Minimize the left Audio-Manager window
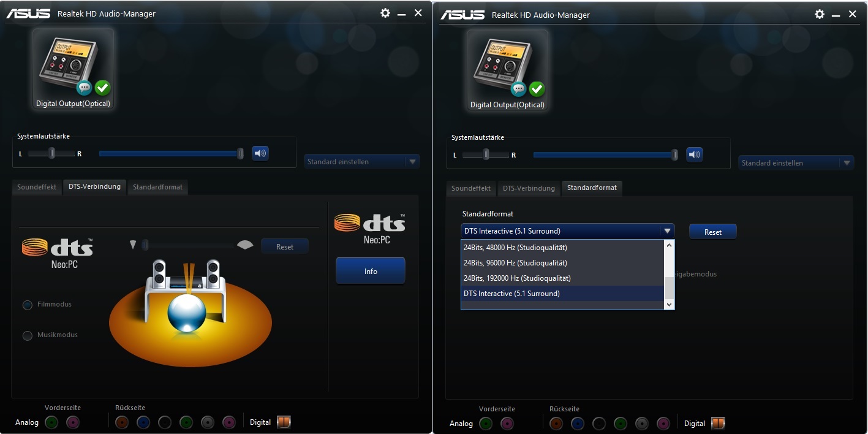Image resolution: width=868 pixels, height=434 pixels. point(402,13)
